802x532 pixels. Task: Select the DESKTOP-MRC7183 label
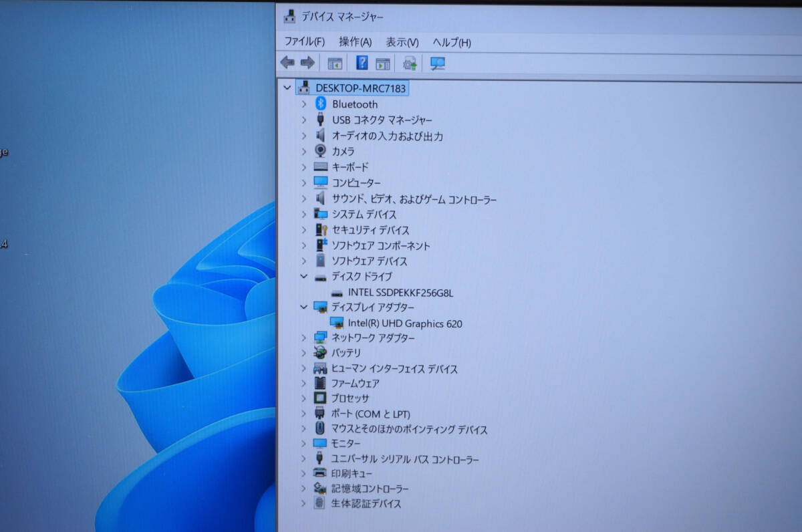tap(361, 88)
